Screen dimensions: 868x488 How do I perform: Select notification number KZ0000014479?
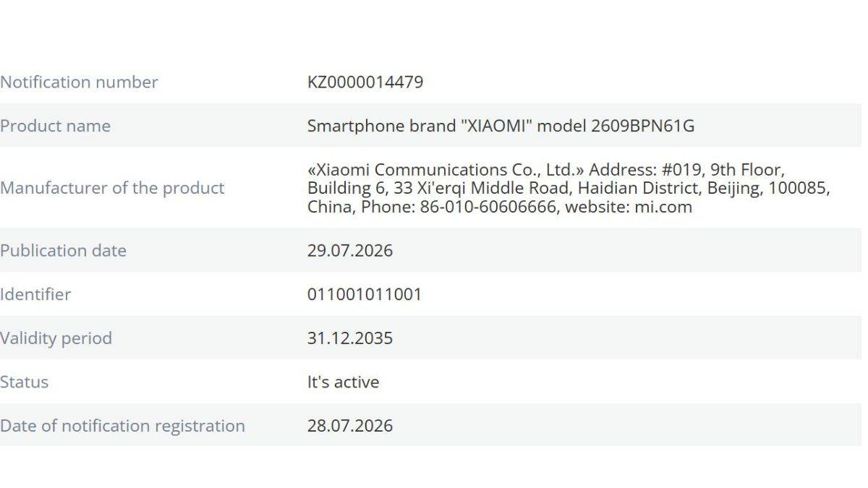point(365,82)
